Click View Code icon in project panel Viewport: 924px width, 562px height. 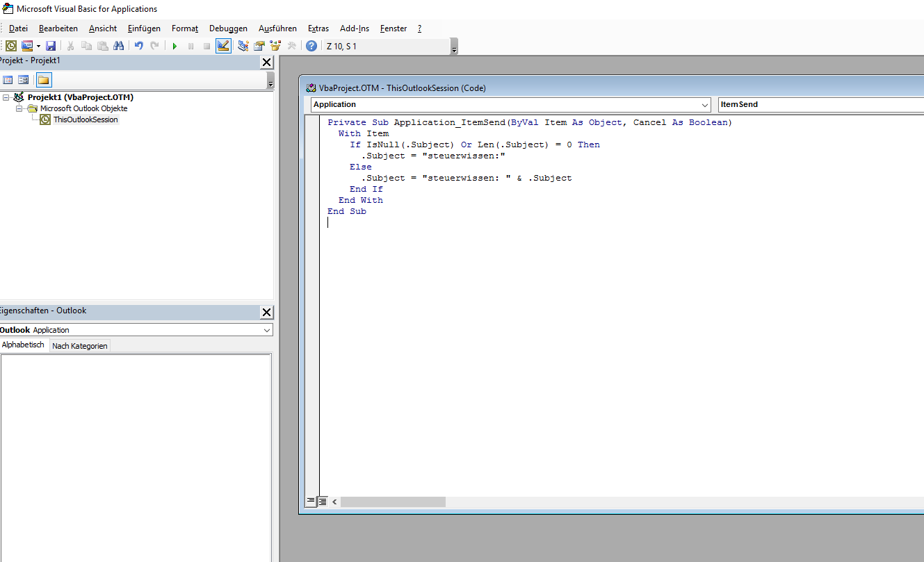pyautogui.click(x=8, y=80)
